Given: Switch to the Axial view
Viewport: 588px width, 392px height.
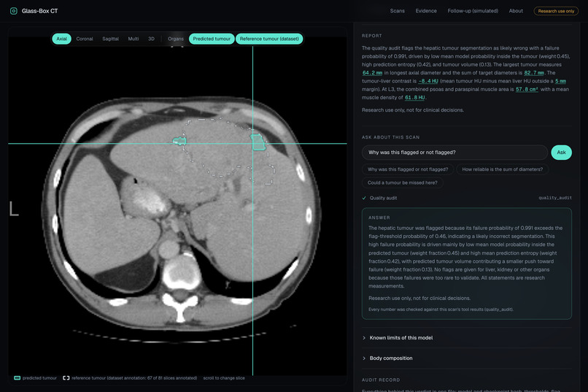Looking at the screenshot, I should pyautogui.click(x=61, y=39).
